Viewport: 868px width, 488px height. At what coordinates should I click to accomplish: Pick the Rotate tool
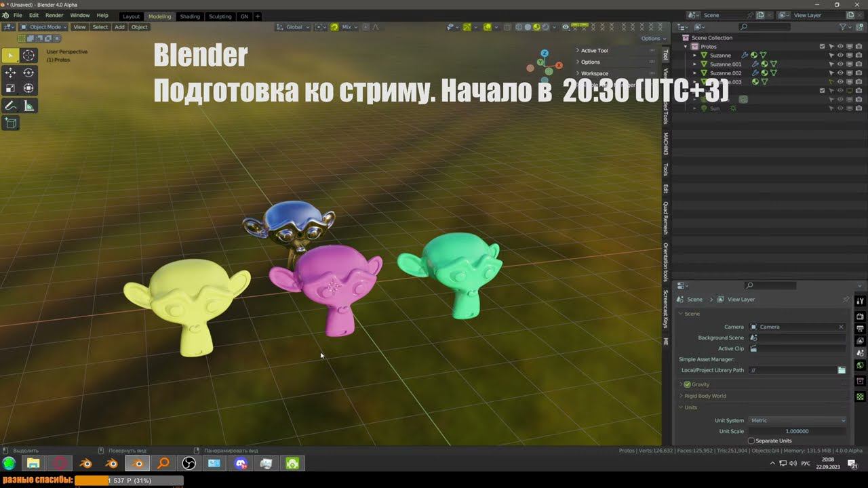[28, 73]
